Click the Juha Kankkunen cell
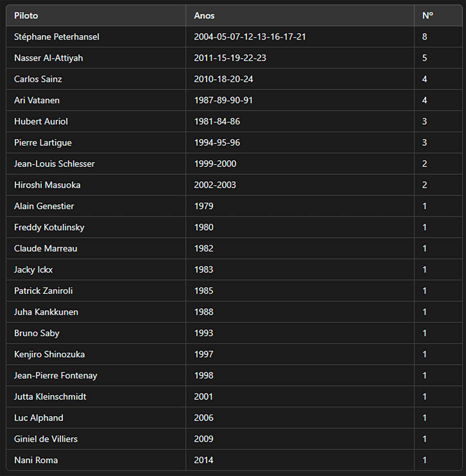The width and height of the screenshot is (466, 476). (x=46, y=312)
